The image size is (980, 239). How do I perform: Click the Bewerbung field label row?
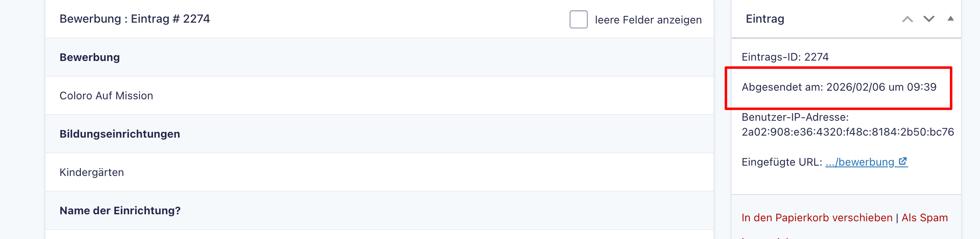pyautogui.click(x=90, y=57)
